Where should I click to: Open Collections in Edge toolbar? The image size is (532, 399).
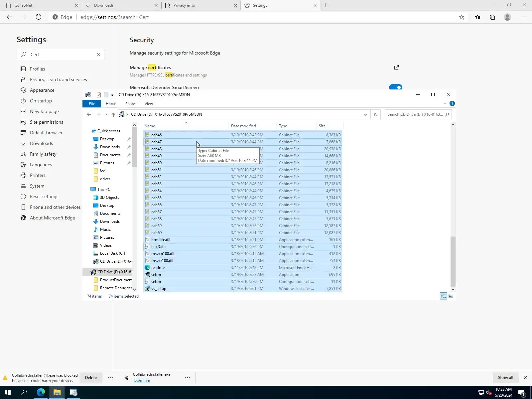click(x=492, y=17)
